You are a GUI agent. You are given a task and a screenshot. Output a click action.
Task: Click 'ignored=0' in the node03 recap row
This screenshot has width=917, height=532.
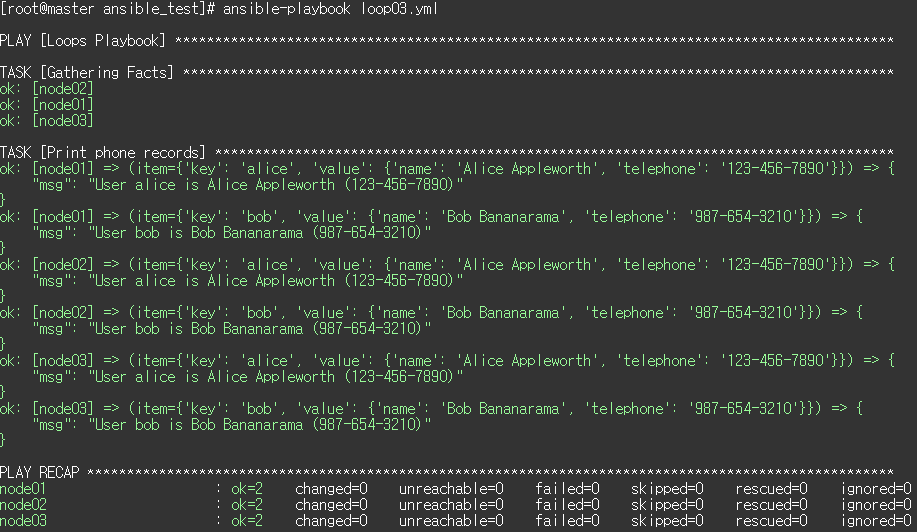pyautogui.click(x=876, y=520)
